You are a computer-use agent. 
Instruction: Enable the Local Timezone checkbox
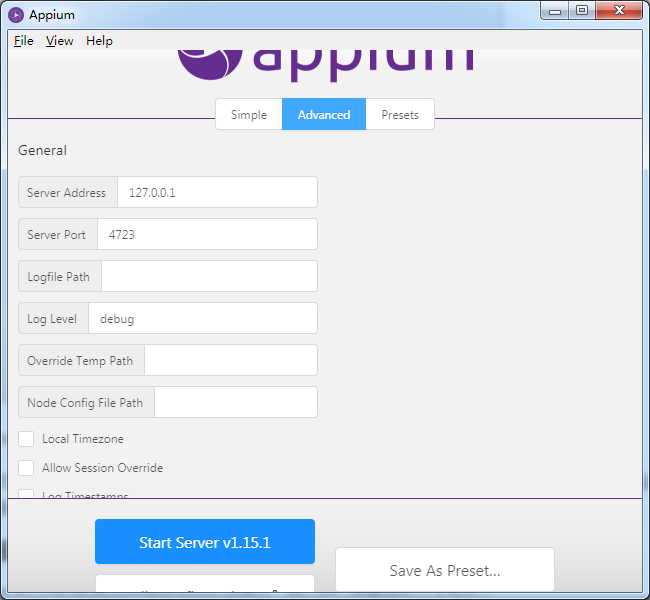pos(26,439)
